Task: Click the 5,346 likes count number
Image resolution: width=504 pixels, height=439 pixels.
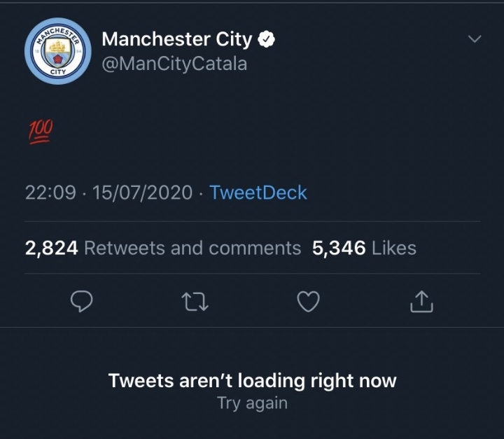Action: (x=339, y=248)
